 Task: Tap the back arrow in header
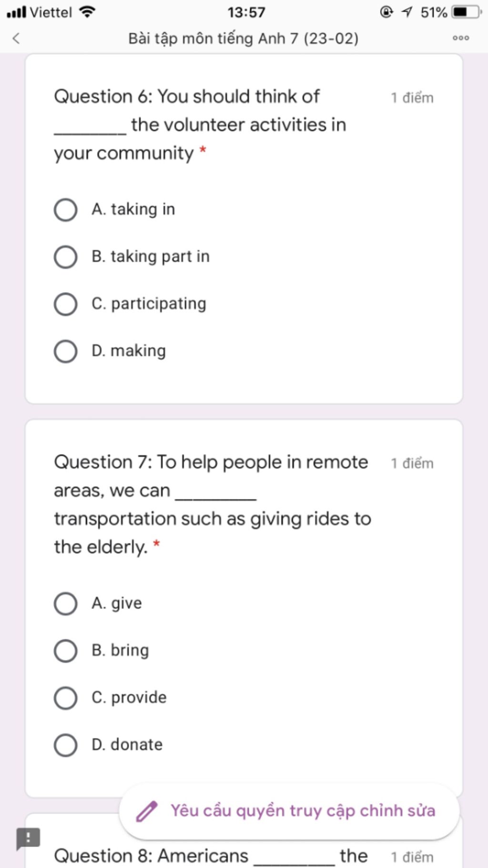pos(16,38)
